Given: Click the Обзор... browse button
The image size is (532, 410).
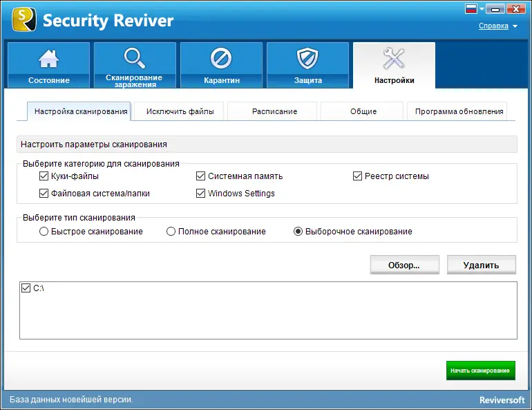Looking at the screenshot, I should coord(404,265).
